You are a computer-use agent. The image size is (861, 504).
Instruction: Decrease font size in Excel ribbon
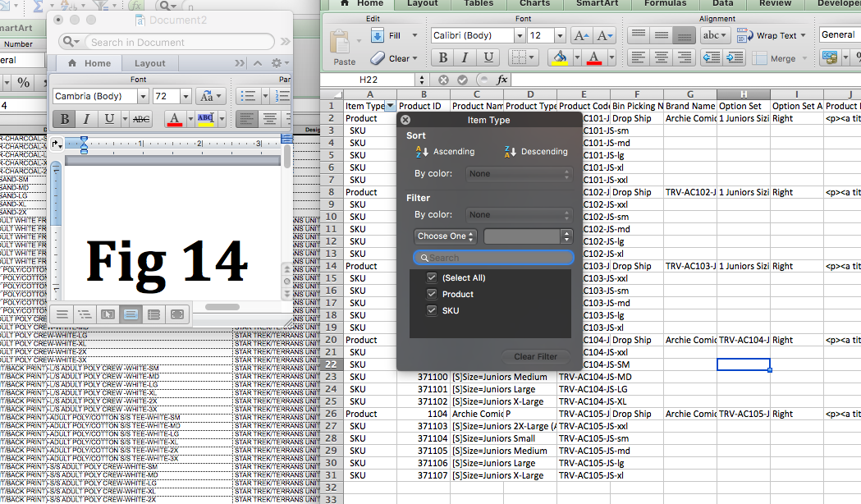coord(605,35)
